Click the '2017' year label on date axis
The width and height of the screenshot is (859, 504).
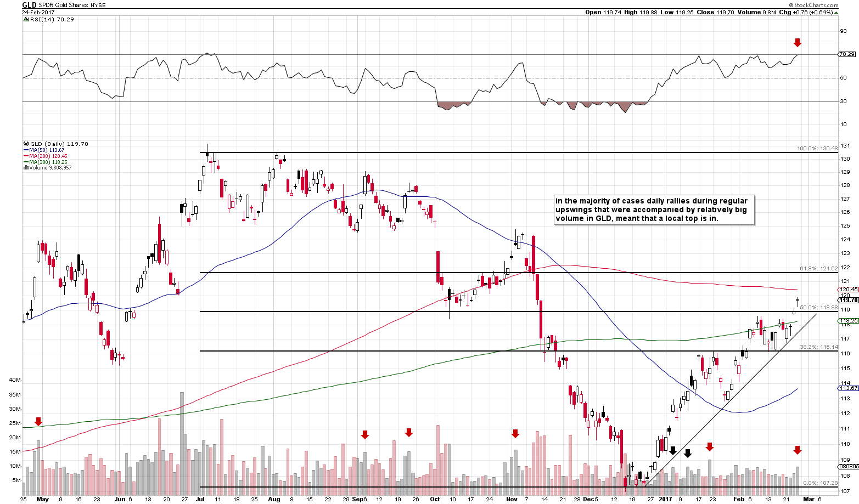665,500
